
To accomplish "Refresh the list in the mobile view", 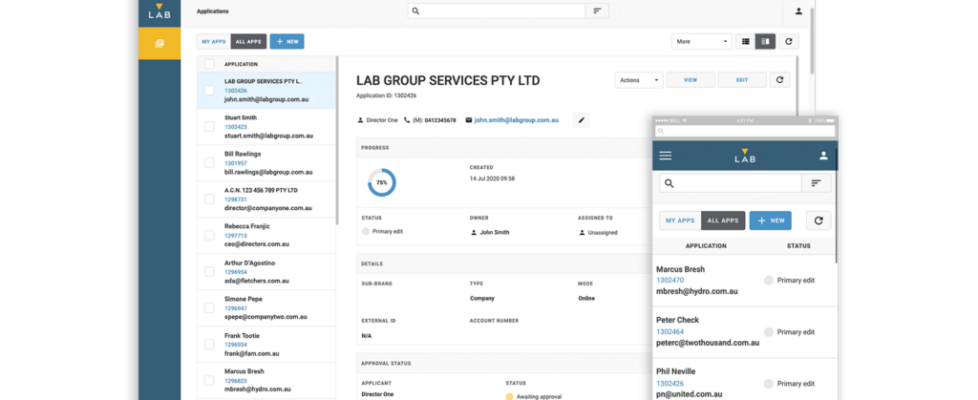I will coord(818,220).
